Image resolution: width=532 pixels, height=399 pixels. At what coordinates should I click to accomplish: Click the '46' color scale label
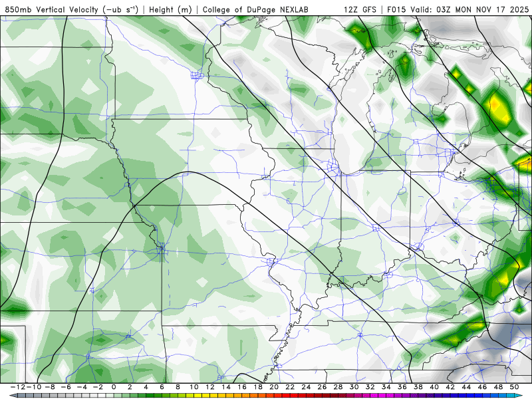click(x=482, y=387)
